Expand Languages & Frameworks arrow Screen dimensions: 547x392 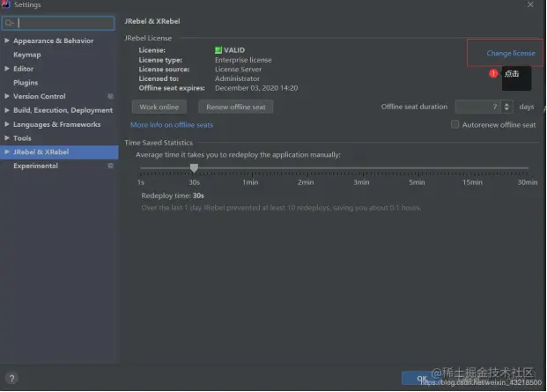[x=7, y=124]
